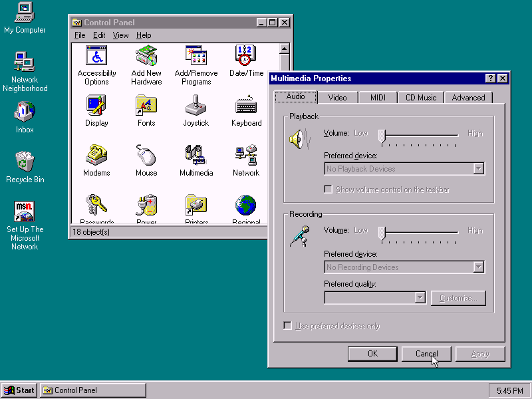The image size is (532, 399).
Task: Select the Printers folder icon
Action: [196, 205]
